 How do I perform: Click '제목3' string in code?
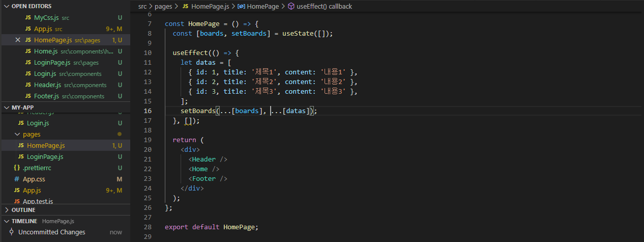click(x=264, y=92)
